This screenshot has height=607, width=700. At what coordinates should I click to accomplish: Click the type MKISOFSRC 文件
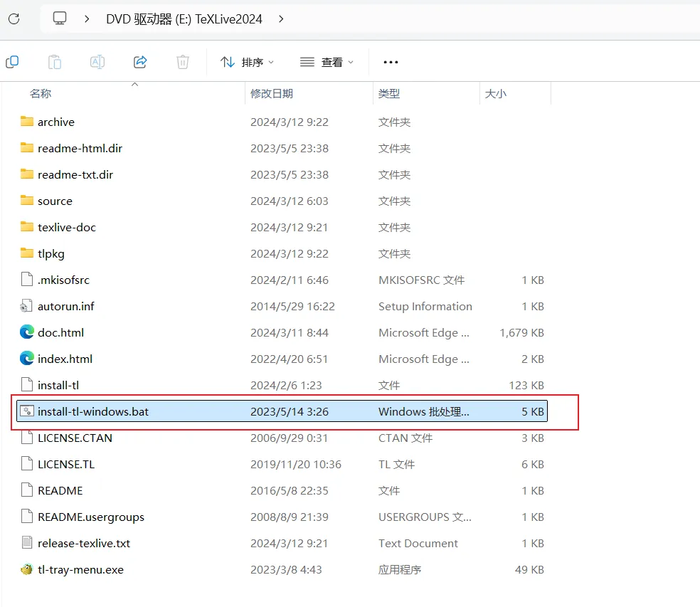tap(421, 280)
